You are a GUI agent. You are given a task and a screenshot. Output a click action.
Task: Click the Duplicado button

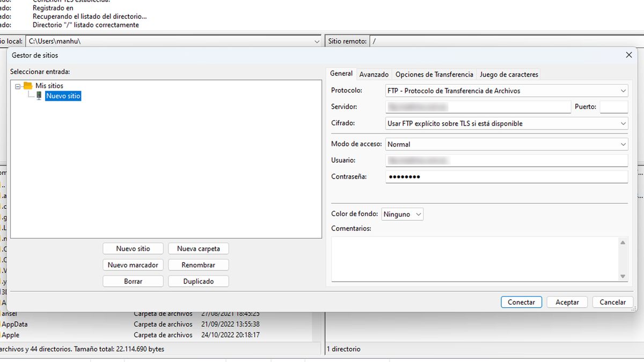click(x=198, y=280)
